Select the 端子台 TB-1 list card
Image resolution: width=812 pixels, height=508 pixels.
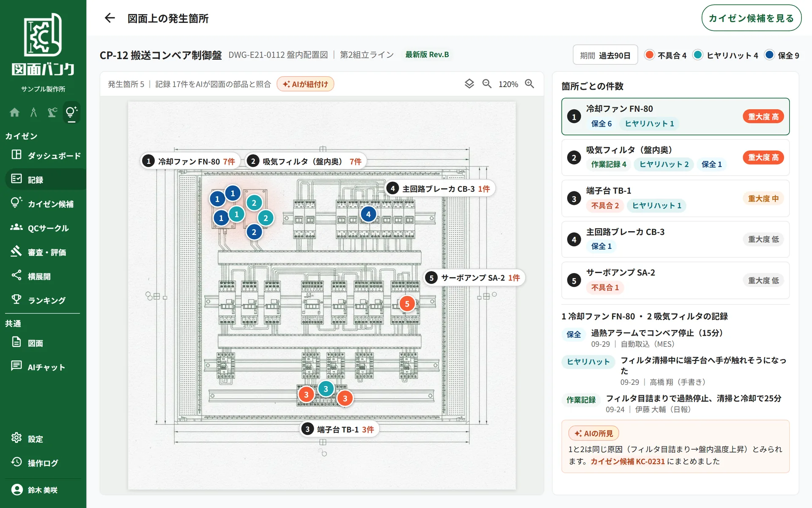tap(675, 198)
